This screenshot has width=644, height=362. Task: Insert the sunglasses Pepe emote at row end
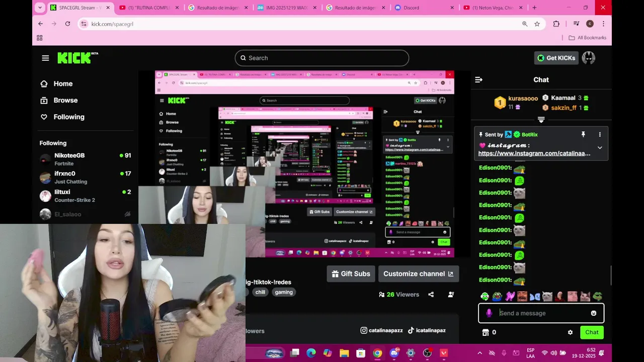(x=598, y=297)
